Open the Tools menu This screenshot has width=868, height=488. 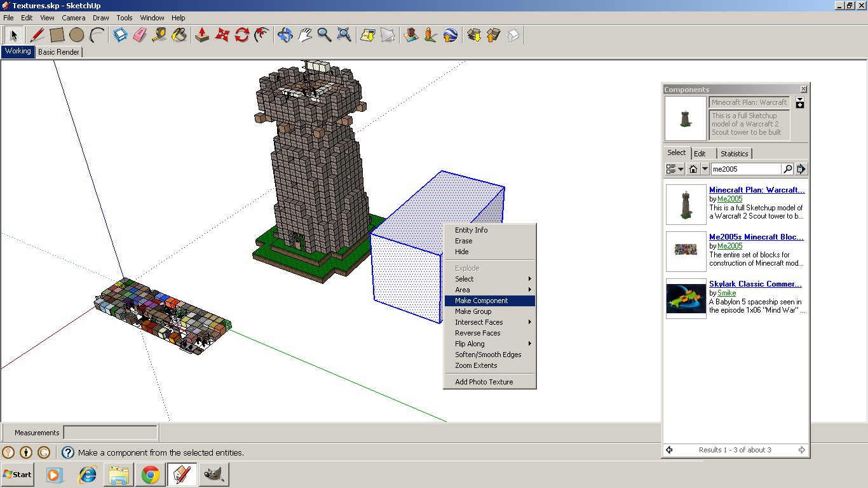(125, 18)
